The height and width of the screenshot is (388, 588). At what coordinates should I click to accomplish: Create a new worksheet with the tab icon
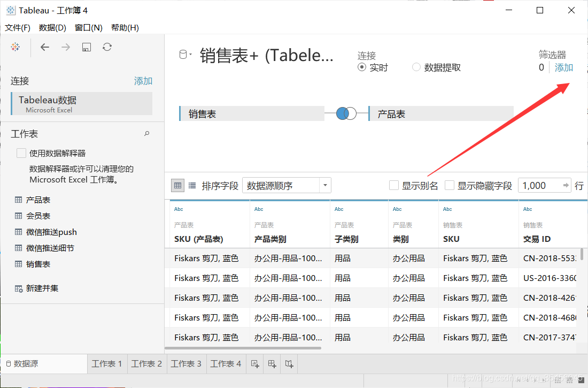tap(255, 363)
